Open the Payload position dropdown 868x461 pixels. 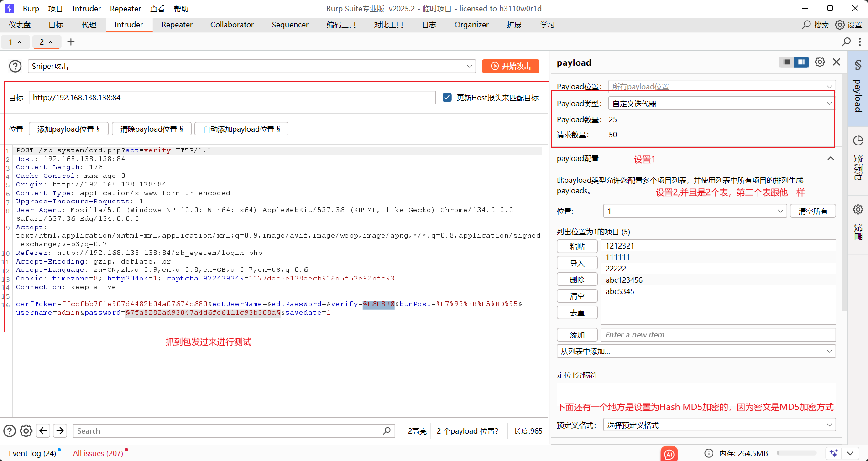722,87
